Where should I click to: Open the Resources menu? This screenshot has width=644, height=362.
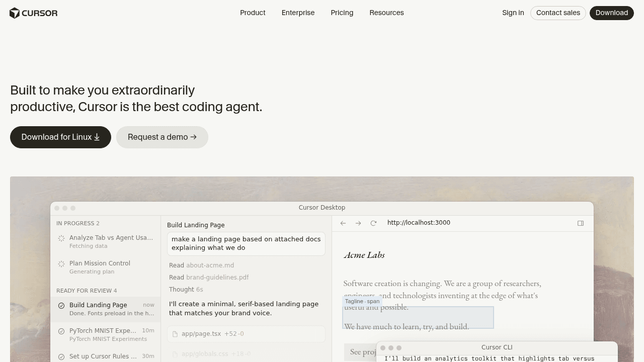tap(386, 13)
